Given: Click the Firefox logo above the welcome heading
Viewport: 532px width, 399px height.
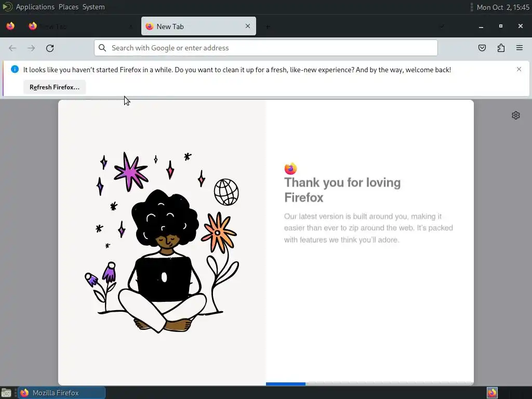Looking at the screenshot, I should tap(290, 168).
